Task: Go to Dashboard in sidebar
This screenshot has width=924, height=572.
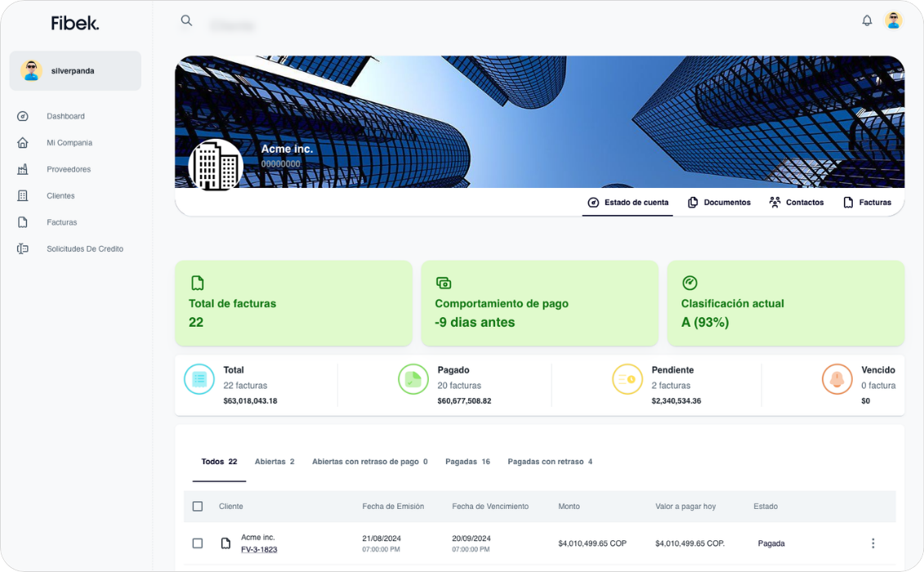Action: (65, 116)
